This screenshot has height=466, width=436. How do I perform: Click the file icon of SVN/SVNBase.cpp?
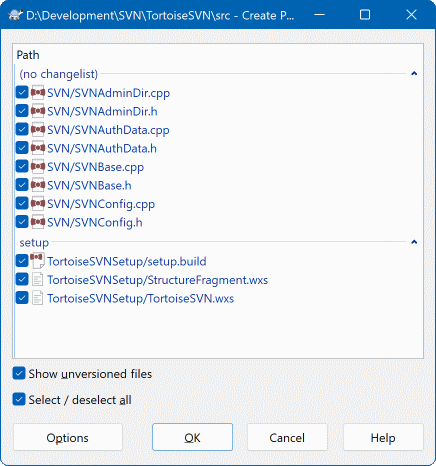(38, 167)
